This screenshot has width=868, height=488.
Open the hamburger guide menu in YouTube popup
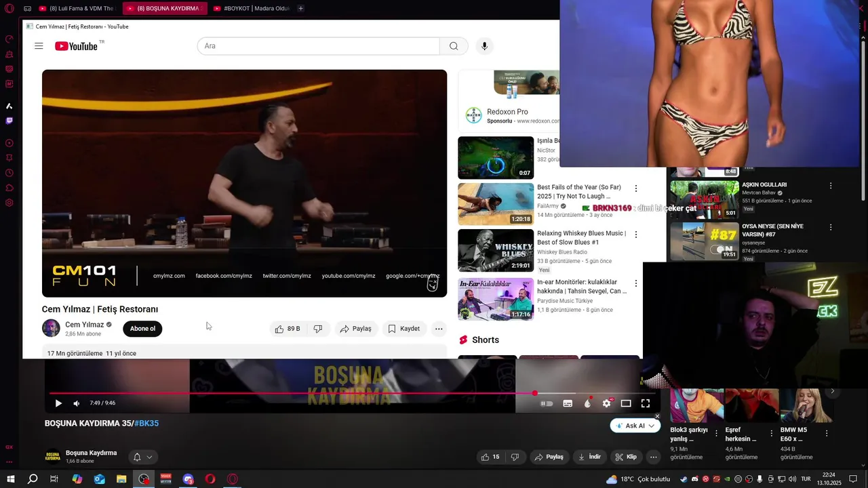39,46
